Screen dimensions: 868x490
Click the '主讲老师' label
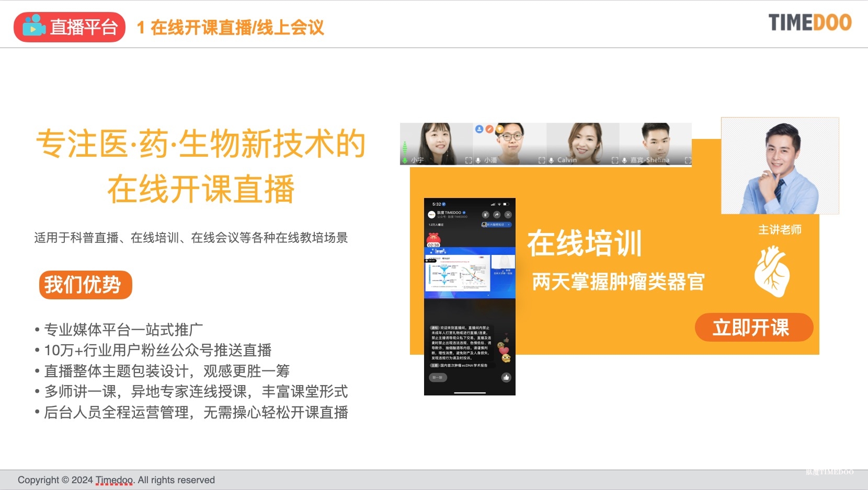pyautogui.click(x=780, y=230)
